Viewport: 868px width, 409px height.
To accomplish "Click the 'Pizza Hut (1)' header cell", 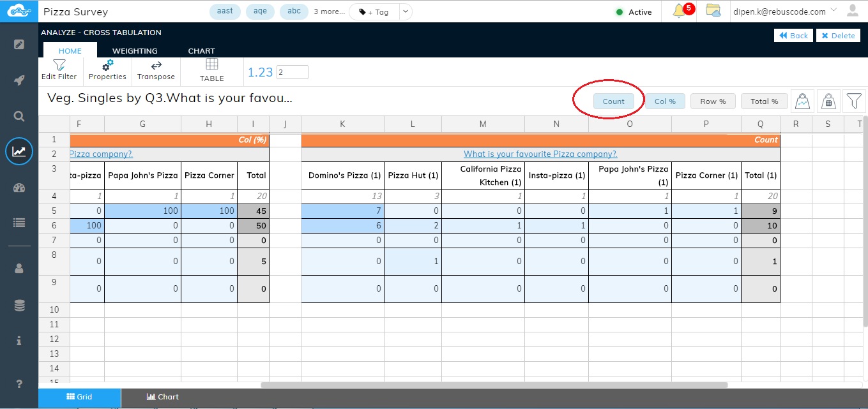I will pos(413,175).
